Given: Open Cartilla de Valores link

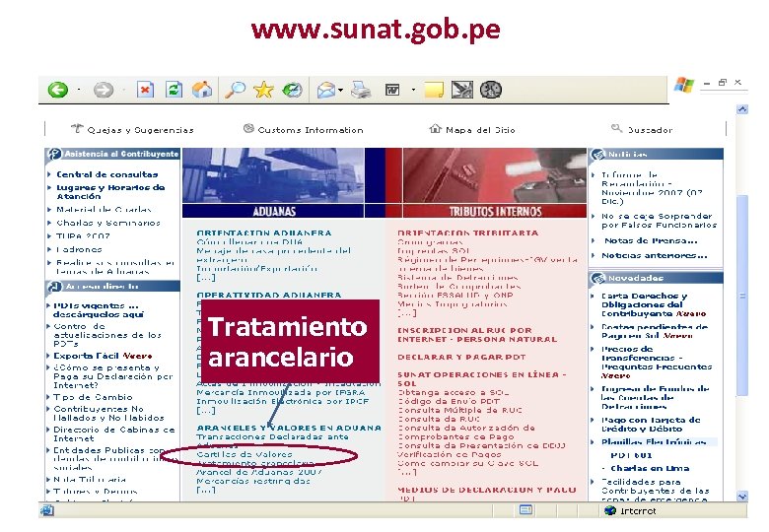Looking at the screenshot, I should (x=244, y=454).
